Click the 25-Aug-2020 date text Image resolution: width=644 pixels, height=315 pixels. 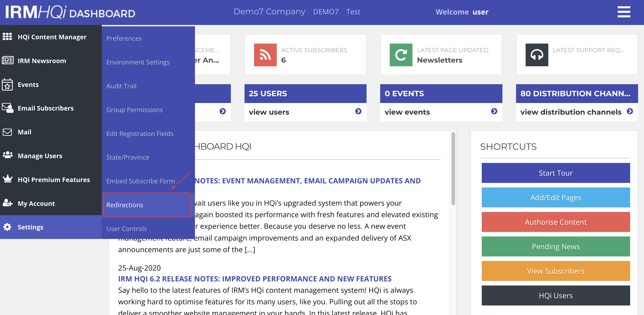tap(139, 268)
